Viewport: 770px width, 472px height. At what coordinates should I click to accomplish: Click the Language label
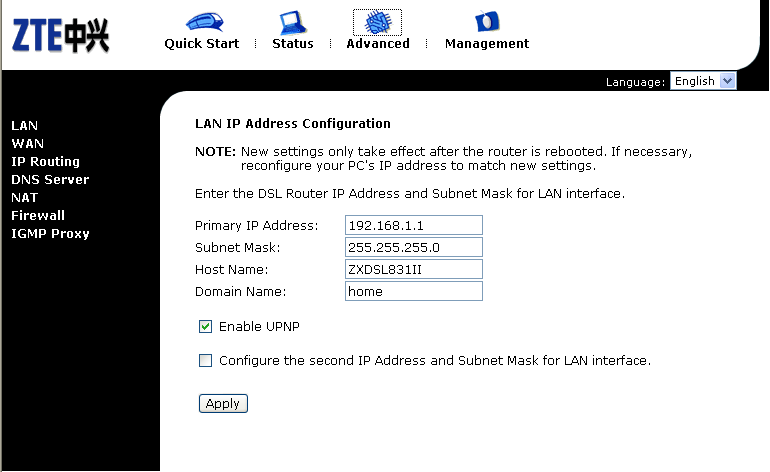click(x=635, y=82)
